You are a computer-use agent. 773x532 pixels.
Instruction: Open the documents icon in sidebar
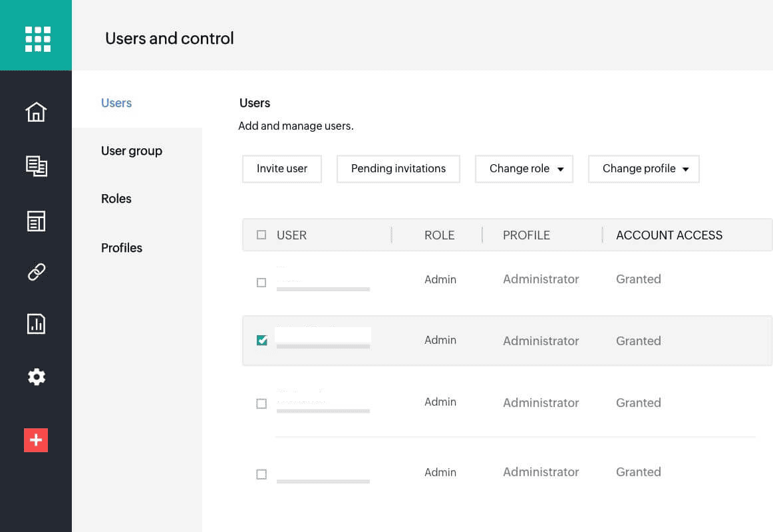tap(36, 166)
